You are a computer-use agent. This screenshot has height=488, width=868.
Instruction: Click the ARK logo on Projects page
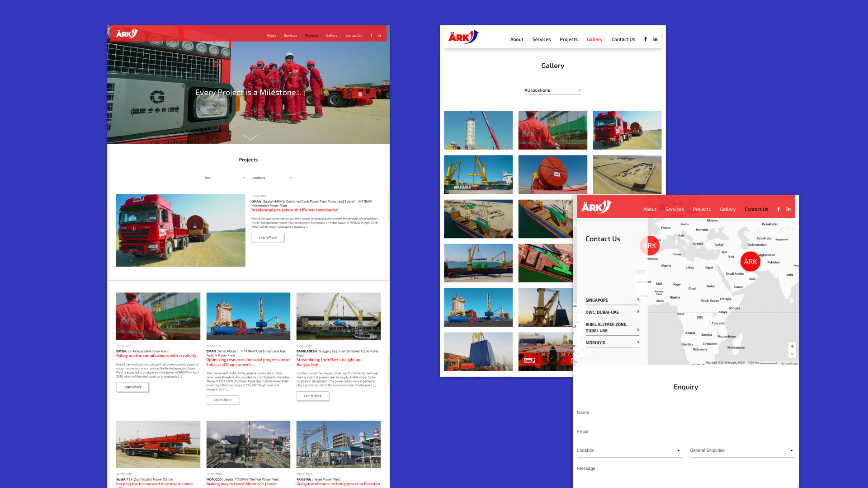click(x=127, y=33)
